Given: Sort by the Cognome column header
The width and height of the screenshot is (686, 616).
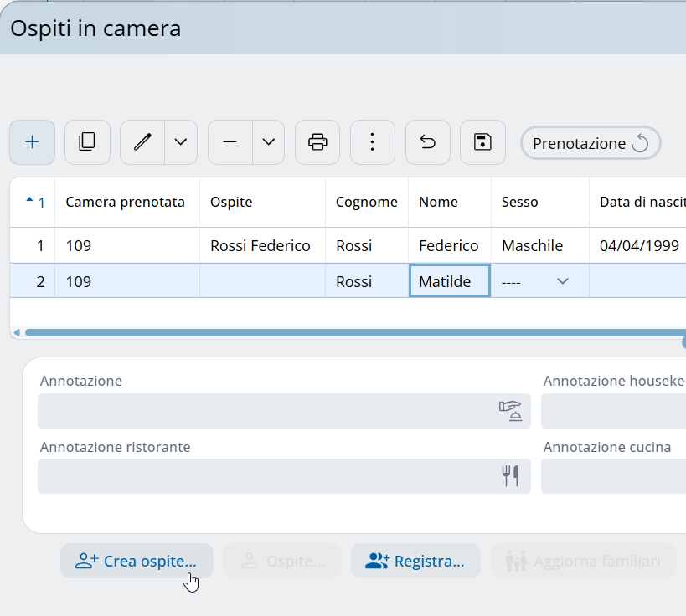Looking at the screenshot, I should [366, 202].
